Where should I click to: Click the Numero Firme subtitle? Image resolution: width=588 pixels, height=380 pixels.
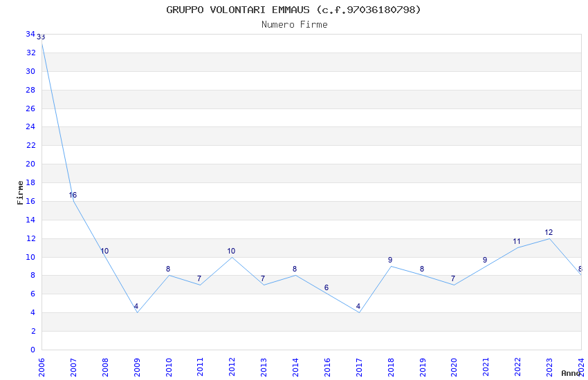pos(294,25)
